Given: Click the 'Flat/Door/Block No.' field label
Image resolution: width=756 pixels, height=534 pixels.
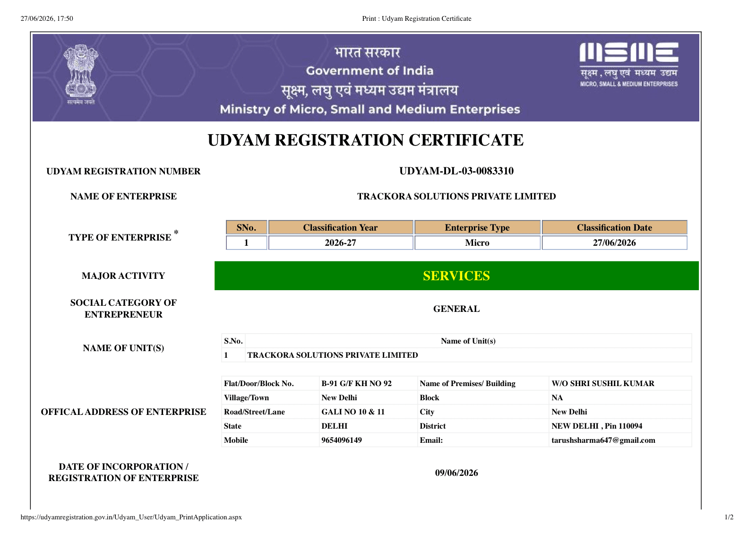Looking at the screenshot, I should click(x=259, y=383).
